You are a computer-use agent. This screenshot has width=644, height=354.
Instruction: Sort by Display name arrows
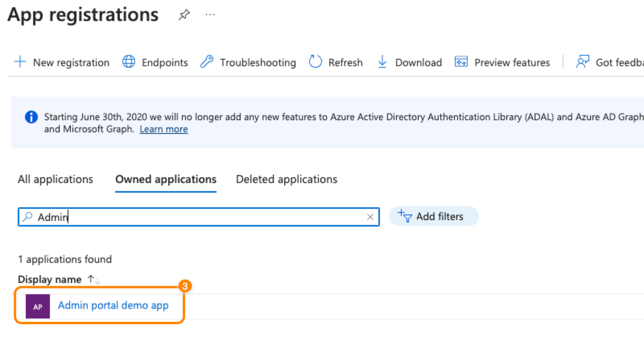pos(94,279)
